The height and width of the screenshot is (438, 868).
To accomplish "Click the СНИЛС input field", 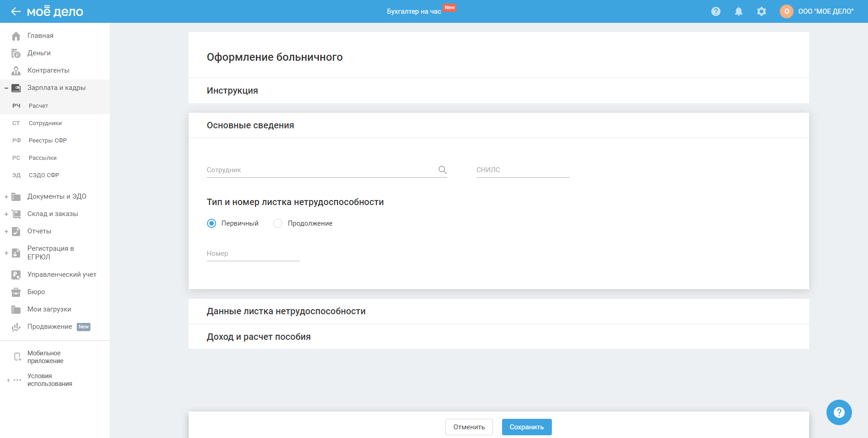I will click(523, 170).
